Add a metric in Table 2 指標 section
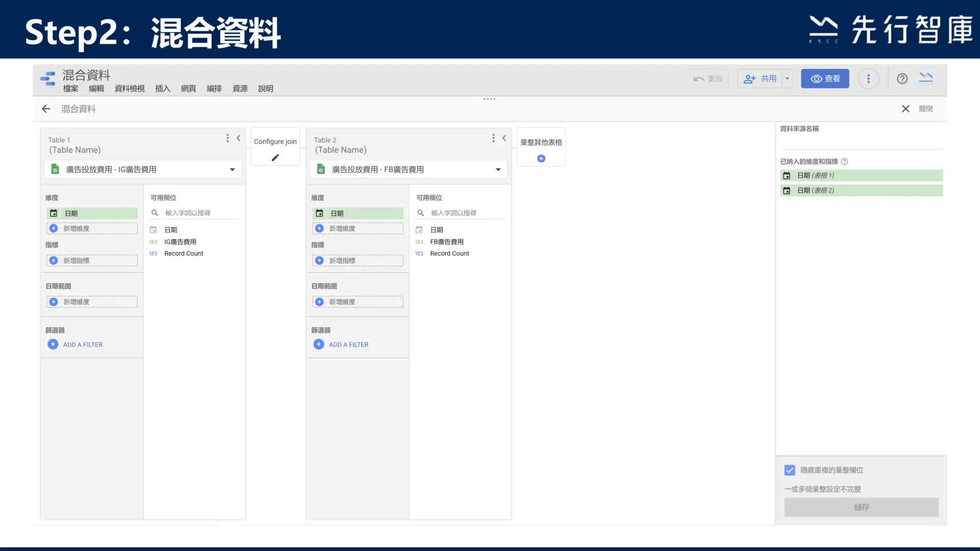 pos(358,261)
